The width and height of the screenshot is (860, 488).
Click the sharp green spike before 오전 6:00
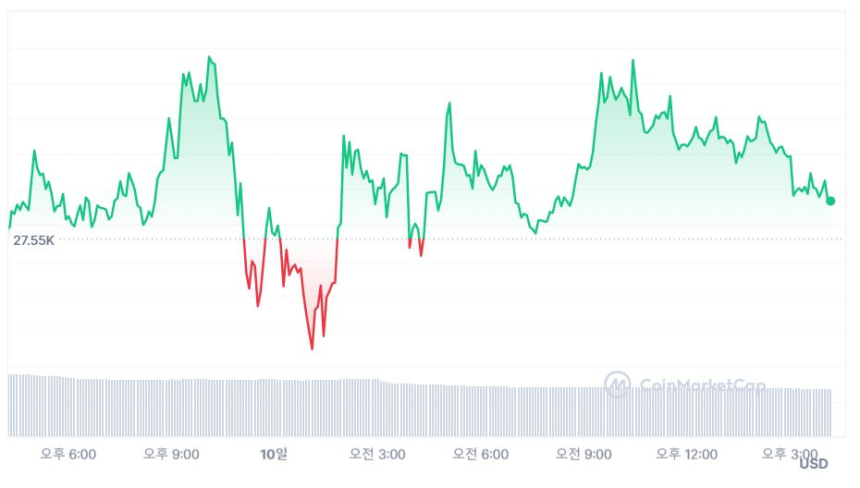coord(449,103)
